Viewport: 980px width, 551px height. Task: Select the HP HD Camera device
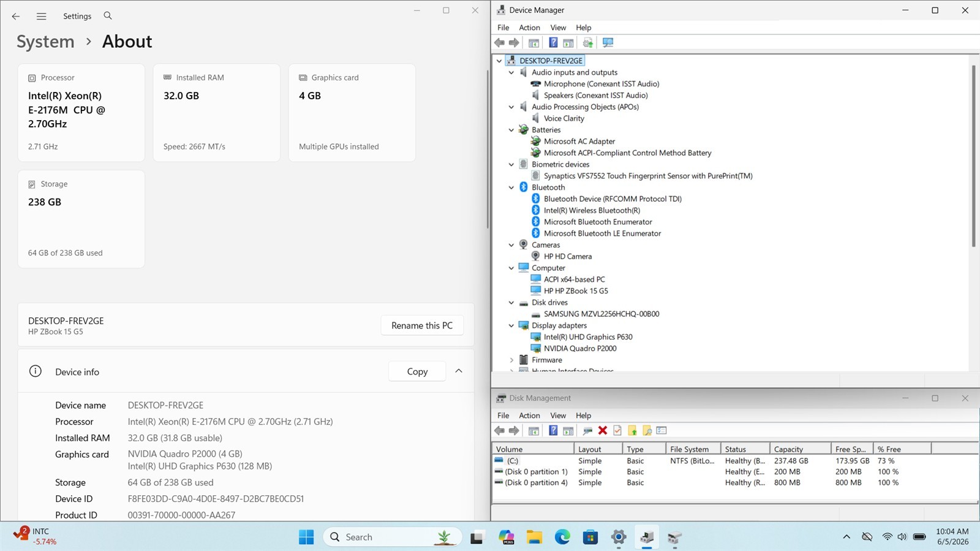tap(568, 257)
